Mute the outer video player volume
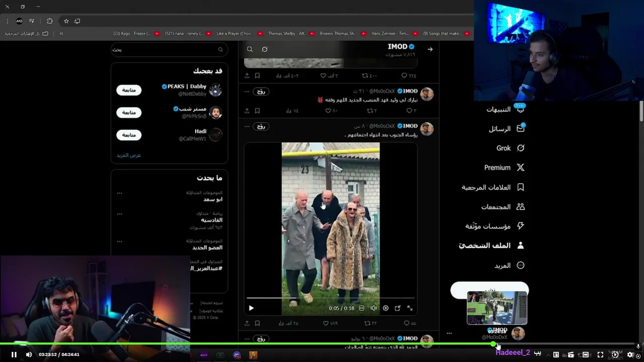The height and width of the screenshot is (362, 644). tap(29, 354)
